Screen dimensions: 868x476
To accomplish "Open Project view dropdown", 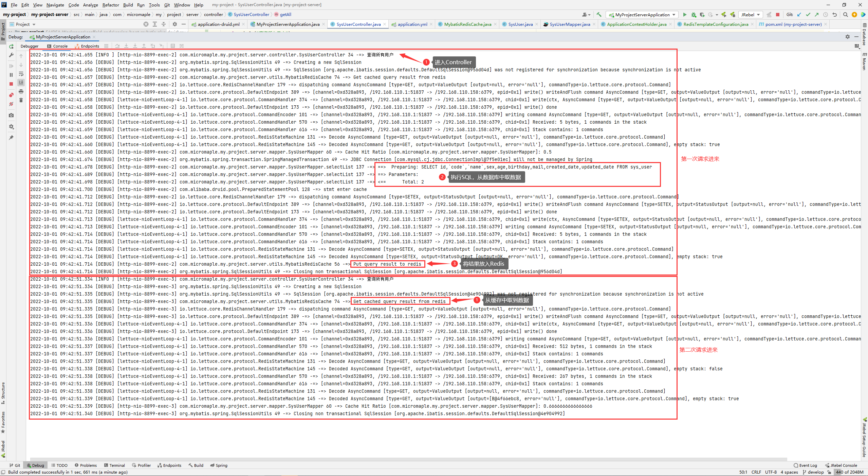I will [x=23, y=24].
